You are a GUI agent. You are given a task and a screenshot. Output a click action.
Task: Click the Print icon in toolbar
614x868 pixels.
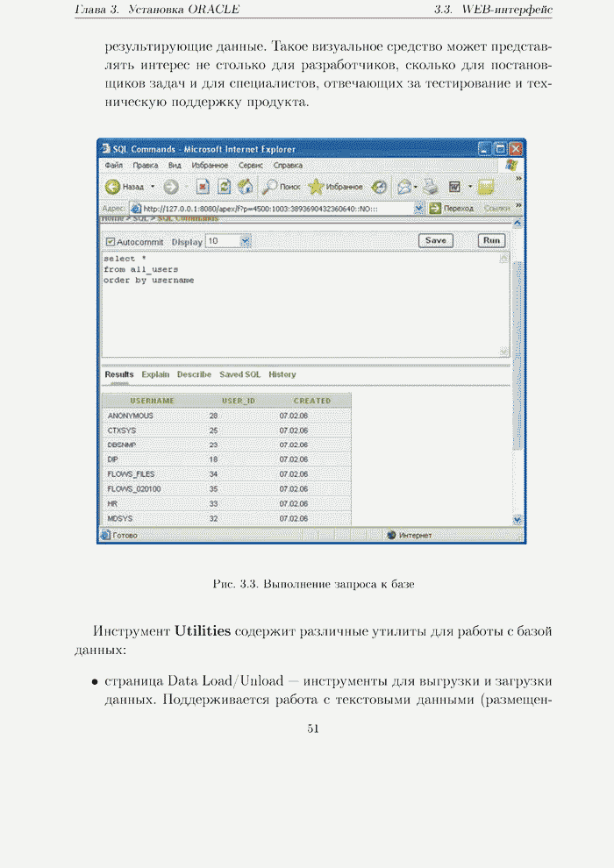(x=430, y=187)
